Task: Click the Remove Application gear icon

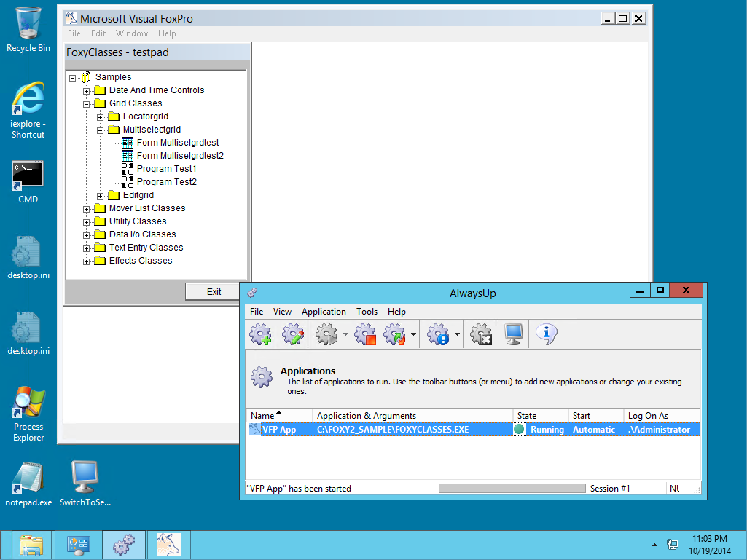Action: [481, 335]
